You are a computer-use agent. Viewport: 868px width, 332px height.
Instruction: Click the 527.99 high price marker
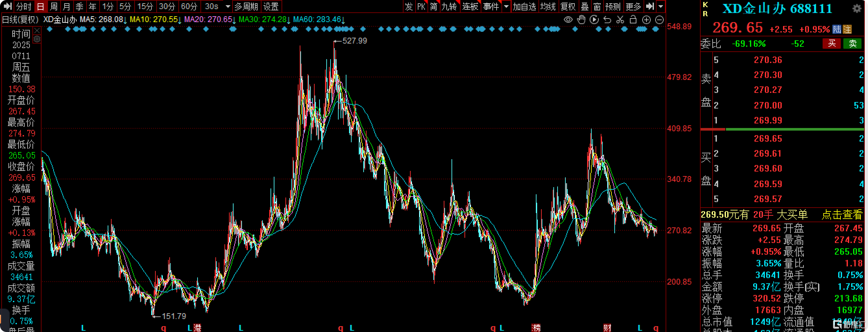[355, 41]
